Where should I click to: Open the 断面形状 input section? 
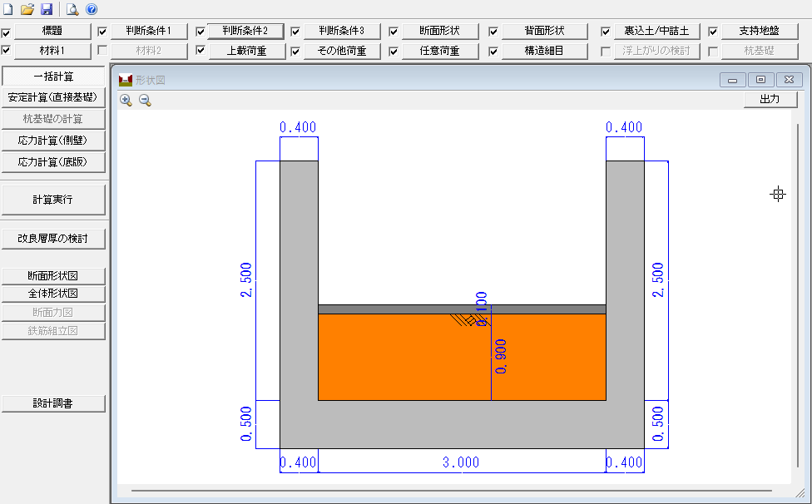pos(441,32)
